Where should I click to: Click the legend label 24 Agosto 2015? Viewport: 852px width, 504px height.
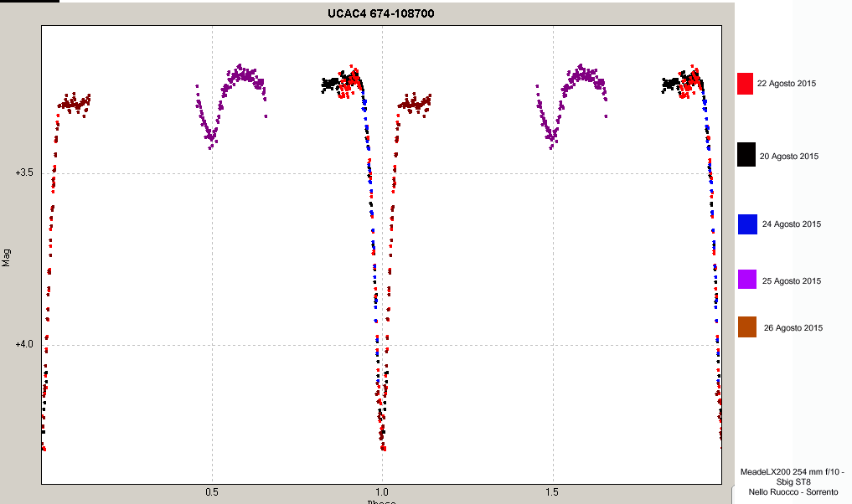click(x=791, y=224)
